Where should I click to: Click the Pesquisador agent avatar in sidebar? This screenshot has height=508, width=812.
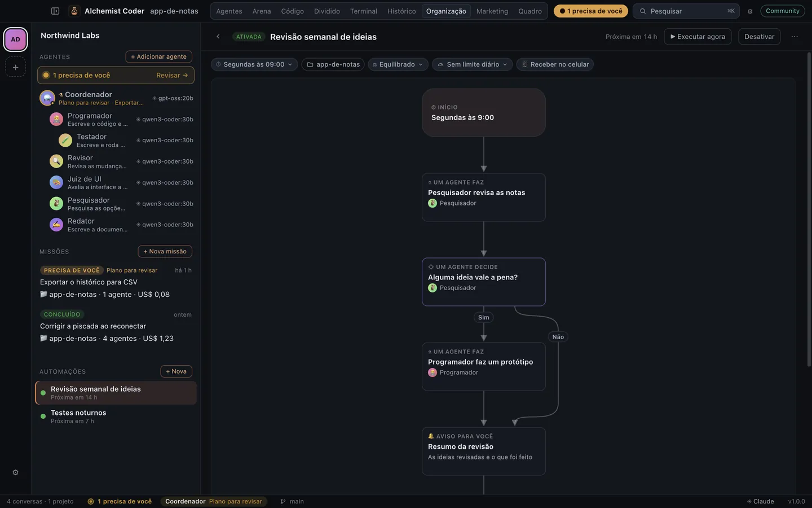tap(56, 204)
